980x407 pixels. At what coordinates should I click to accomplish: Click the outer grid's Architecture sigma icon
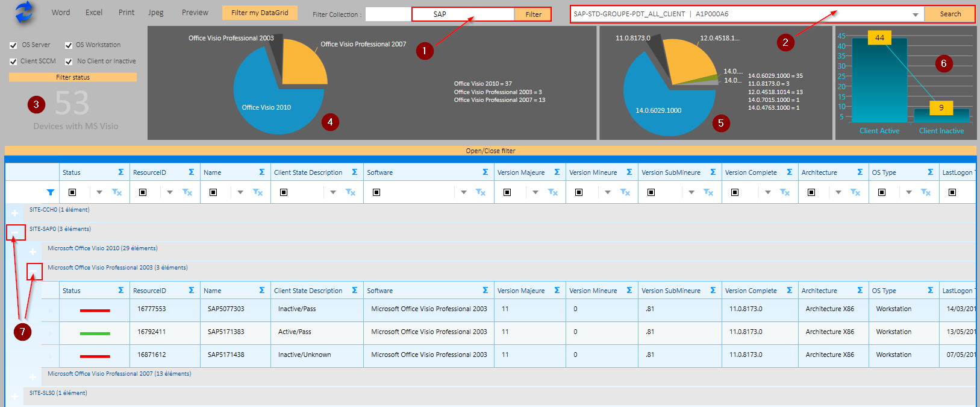860,172
